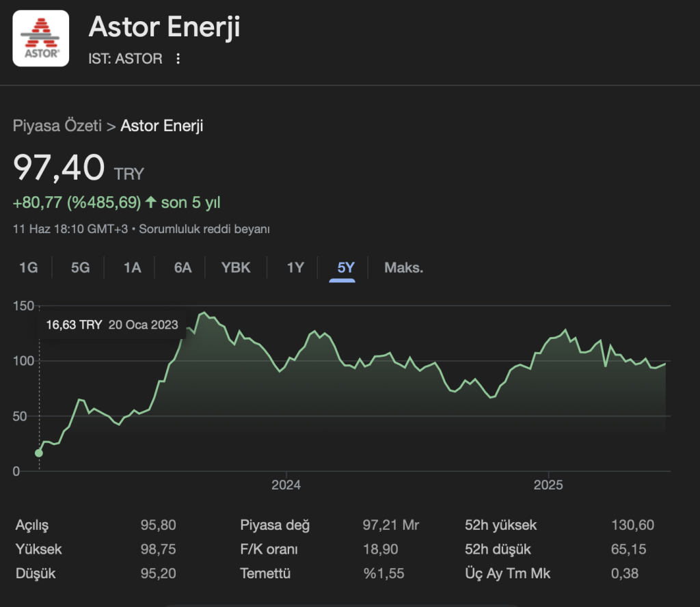Screen dimensions: 700x607
Task: Click the 2025 label on chart axis
Action: [548, 485]
